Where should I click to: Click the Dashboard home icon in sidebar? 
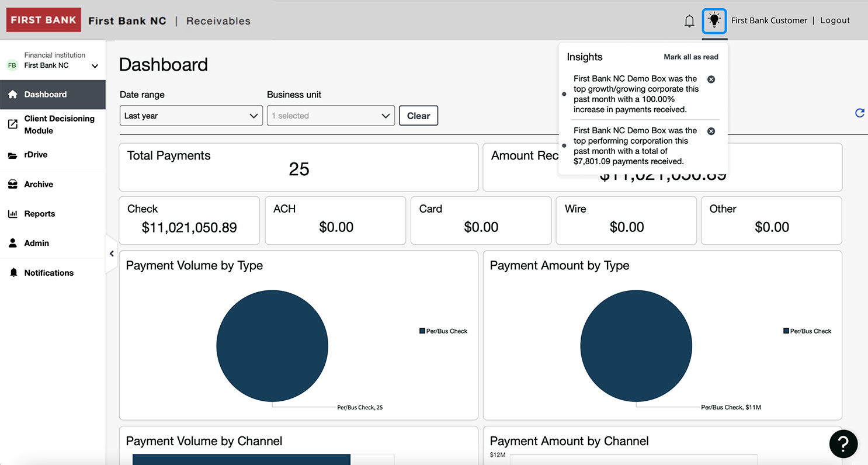point(13,95)
